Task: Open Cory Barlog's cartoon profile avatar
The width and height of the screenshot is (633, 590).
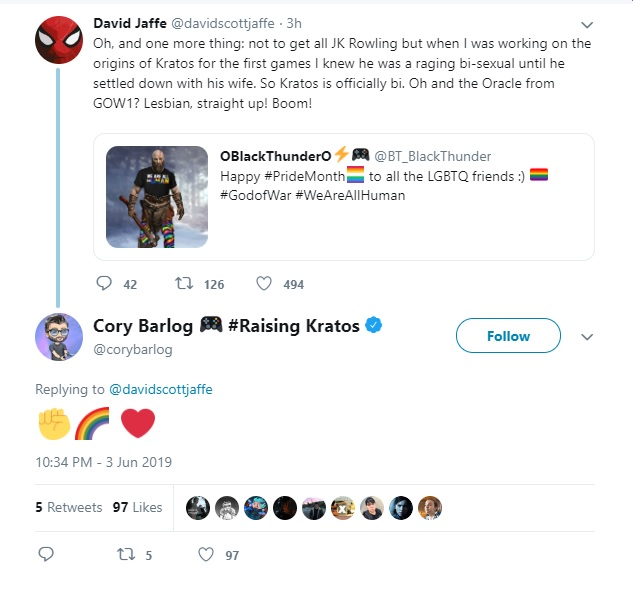Action: [59, 337]
